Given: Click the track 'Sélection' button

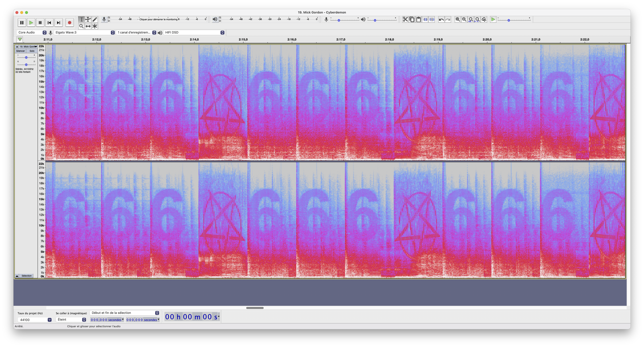Looking at the screenshot, I should pos(27,276).
